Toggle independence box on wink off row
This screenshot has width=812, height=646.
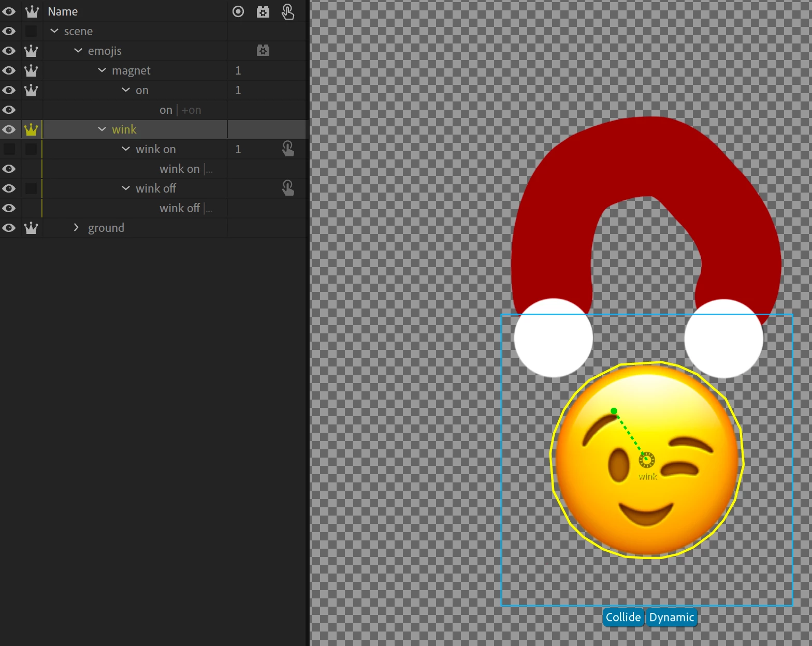[31, 188]
